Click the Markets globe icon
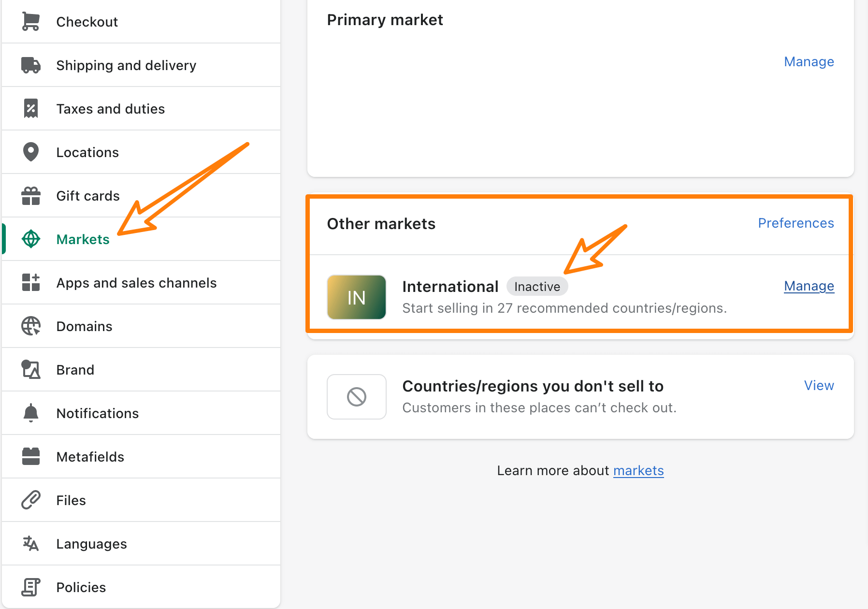Image resolution: width=868 pixels, height=609 pixels. [x=30, y=239]
